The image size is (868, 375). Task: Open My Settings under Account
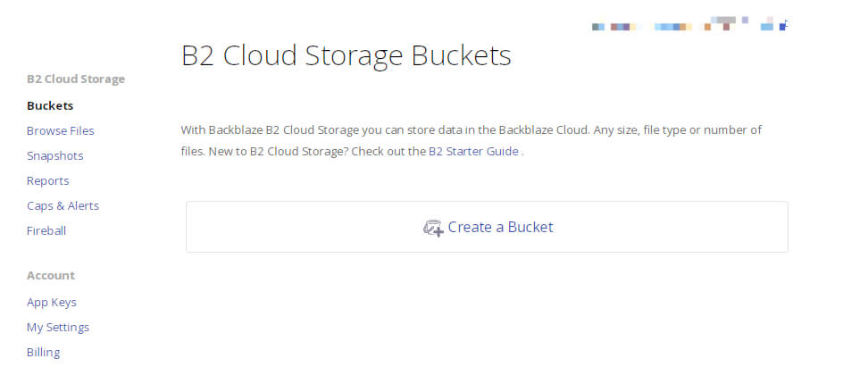tap(57, 327)
